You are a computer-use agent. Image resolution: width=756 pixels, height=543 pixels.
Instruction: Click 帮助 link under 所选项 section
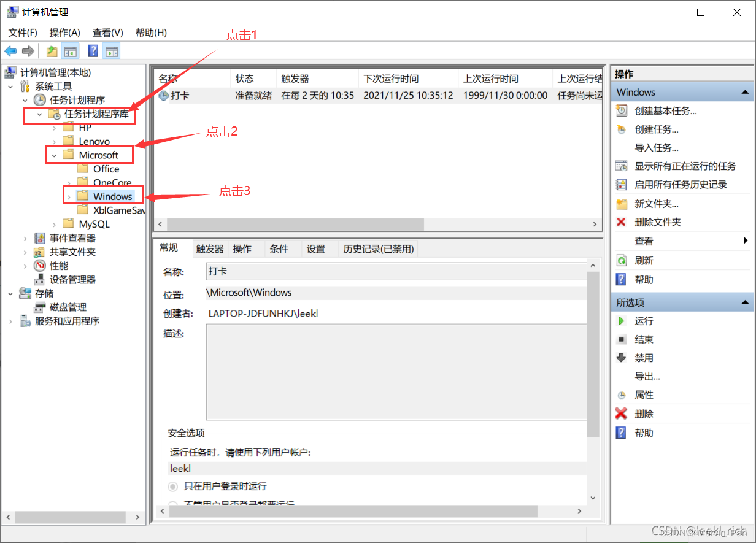[644, 433]
